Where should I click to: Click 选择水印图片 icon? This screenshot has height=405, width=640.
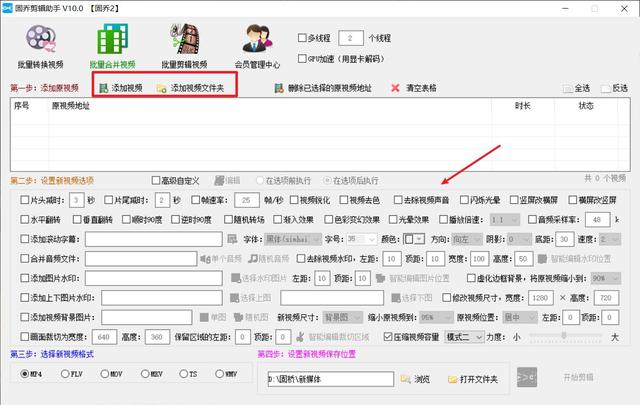click(236, 278)
